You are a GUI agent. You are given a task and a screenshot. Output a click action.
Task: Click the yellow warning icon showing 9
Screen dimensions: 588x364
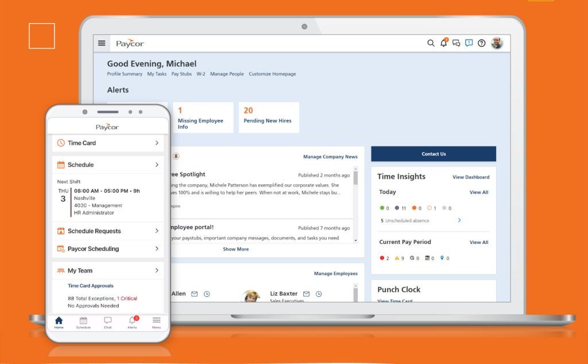[x=400, y=258]
